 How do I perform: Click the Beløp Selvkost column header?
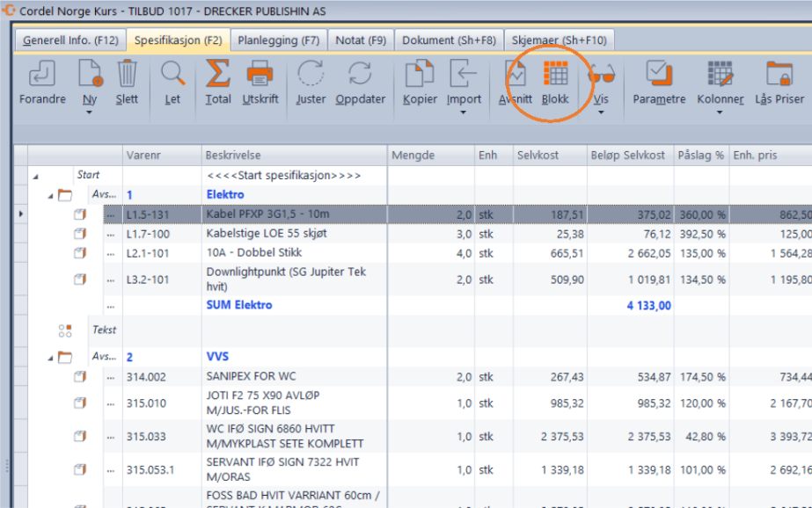(631, 156)
